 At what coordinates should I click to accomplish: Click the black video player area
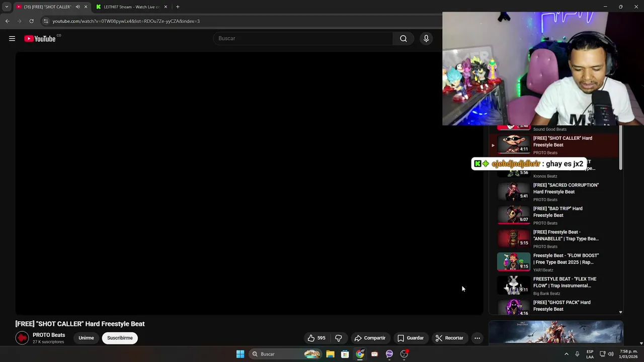[249, 184]
